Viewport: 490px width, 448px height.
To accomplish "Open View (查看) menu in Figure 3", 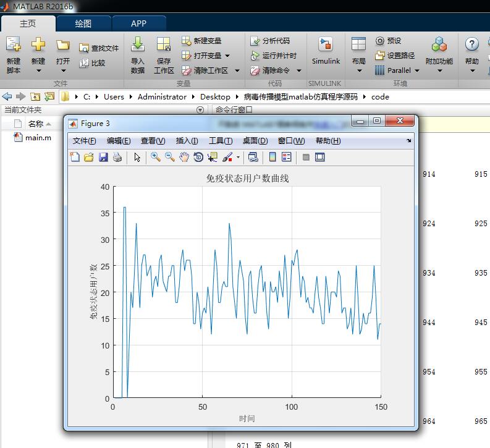I will [x=153, y=141].
